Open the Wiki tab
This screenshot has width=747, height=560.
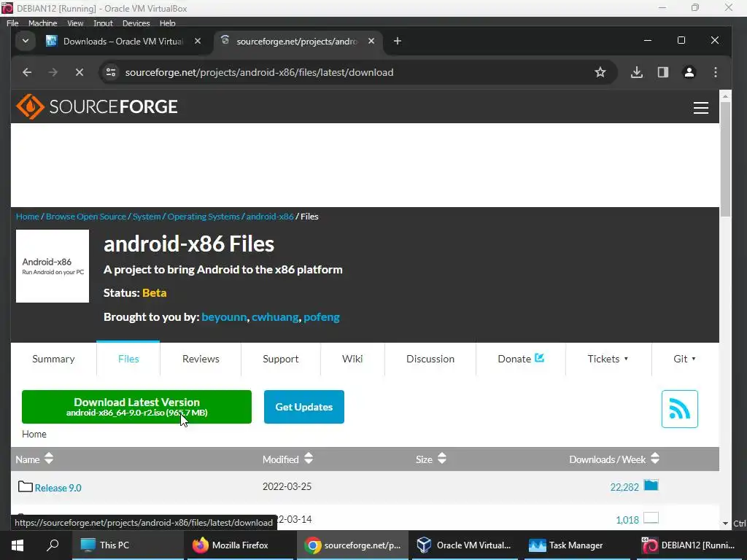(352, 359)
